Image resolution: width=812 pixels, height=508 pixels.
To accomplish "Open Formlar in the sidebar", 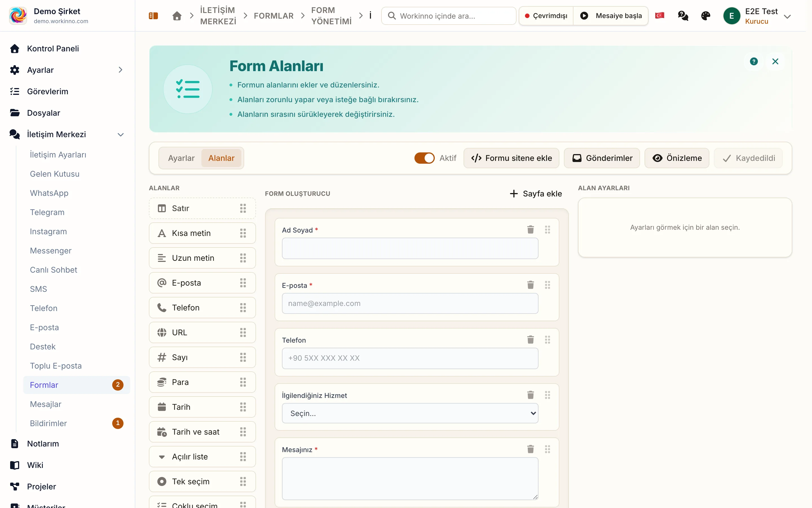I will coord(76,385).
